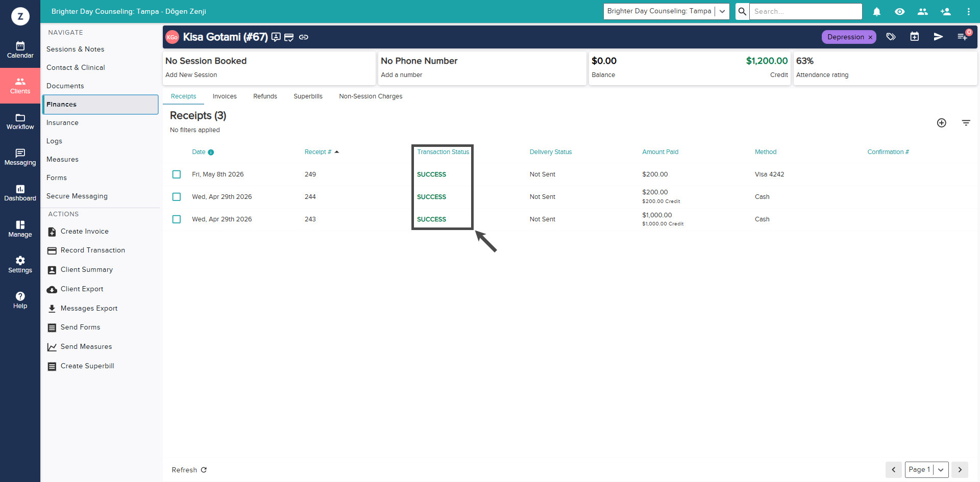
Task: Click Add a number link
Action: point(401,75)
